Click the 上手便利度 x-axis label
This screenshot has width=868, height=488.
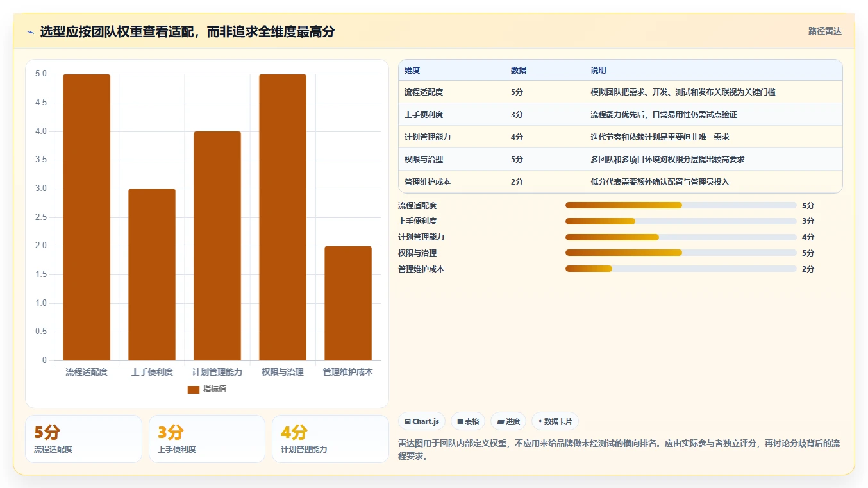(152, 372)
